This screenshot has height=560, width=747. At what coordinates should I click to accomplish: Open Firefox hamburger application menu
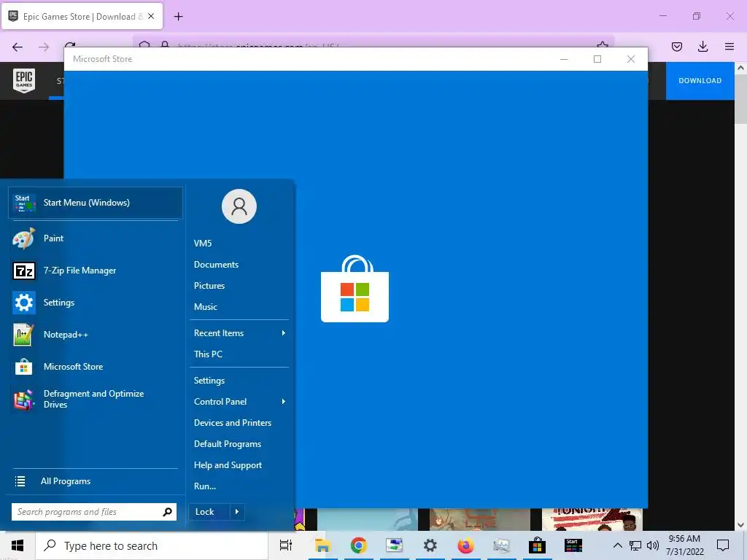(729, 47)
